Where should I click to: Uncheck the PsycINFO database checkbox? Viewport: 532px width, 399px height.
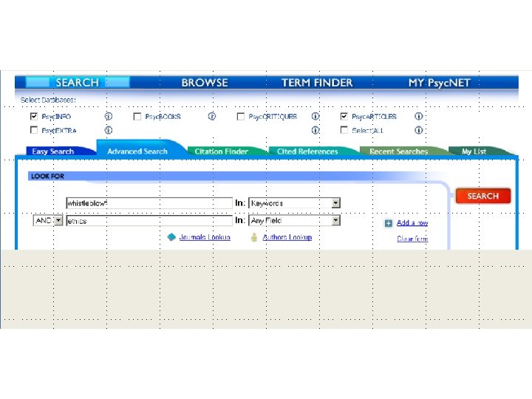(34, 117)
